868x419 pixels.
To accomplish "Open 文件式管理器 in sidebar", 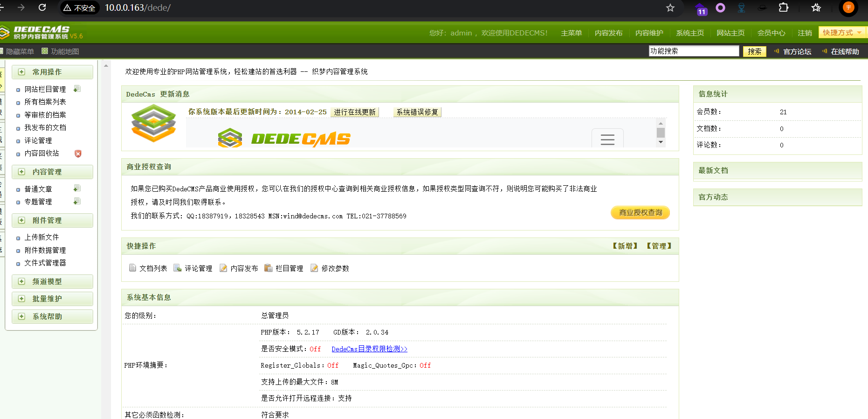I will click(45, 263).
